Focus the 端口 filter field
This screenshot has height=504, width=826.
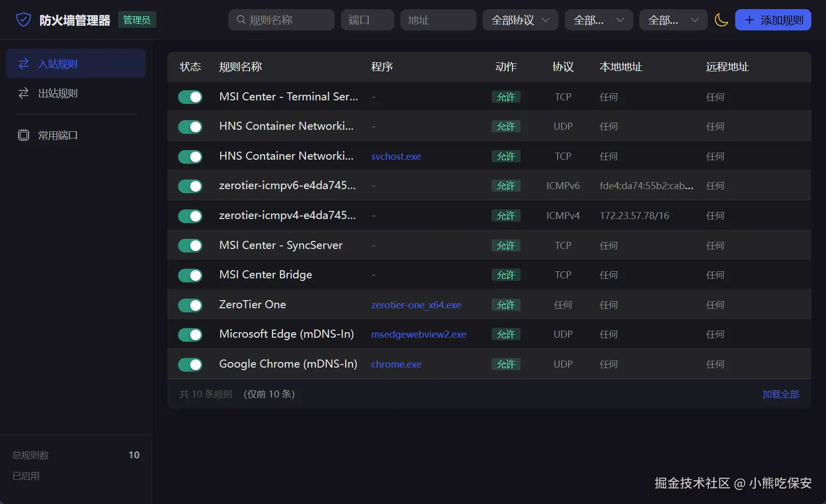367,20
